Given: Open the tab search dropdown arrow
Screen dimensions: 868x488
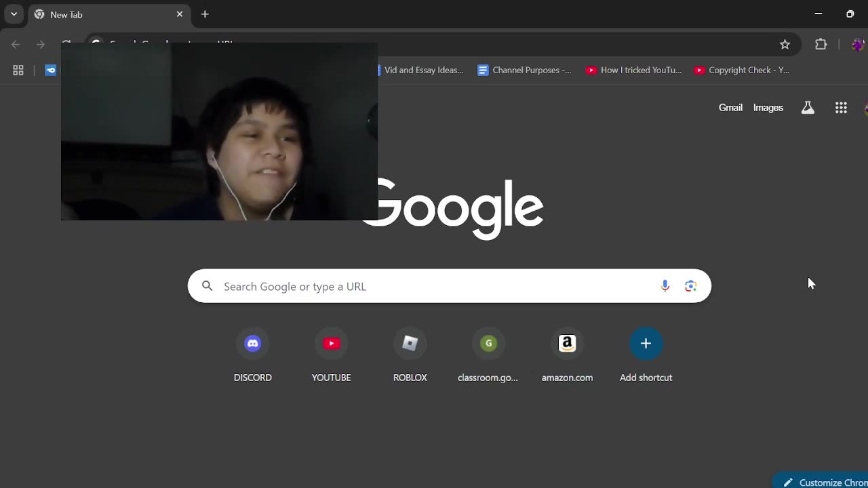Looking at the screenshot, I should click(x=14, y=14).
